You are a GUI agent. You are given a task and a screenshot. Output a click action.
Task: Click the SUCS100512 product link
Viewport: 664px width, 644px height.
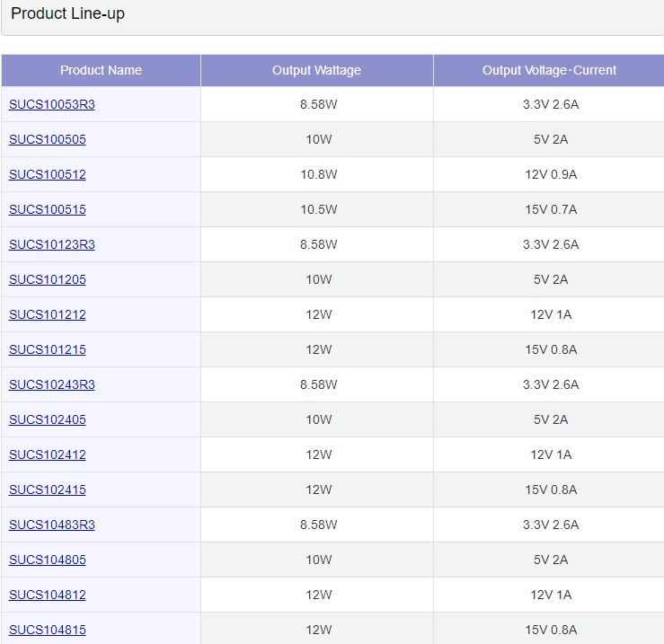48,174
